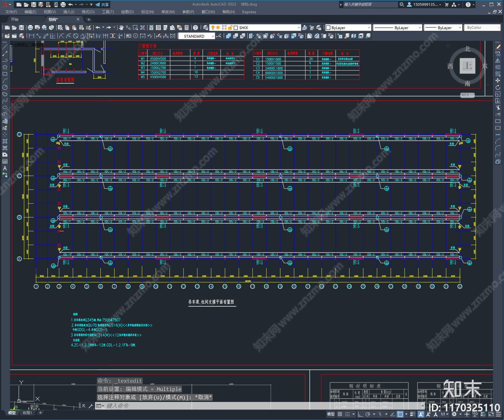The height and width of the screenshot is (420, 504).
Task: Toggle snap mode in status bar
Action: (347, 414)
